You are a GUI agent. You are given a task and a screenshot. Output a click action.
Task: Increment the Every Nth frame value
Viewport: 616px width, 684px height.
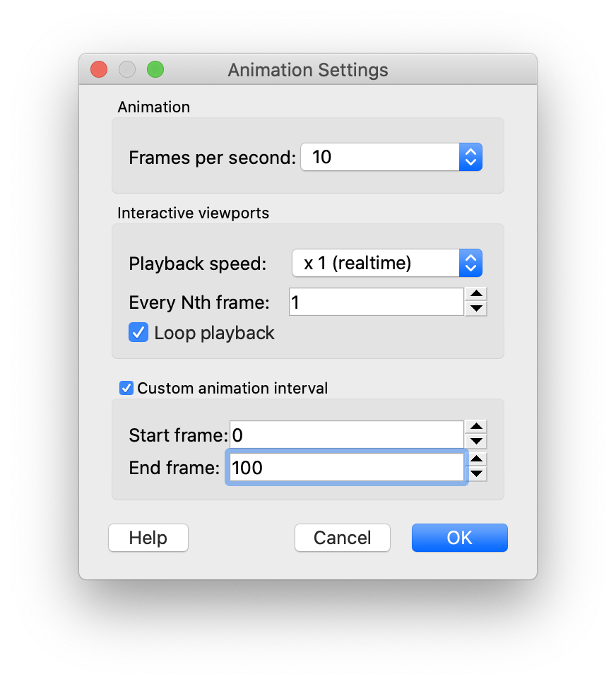point(478,295)
